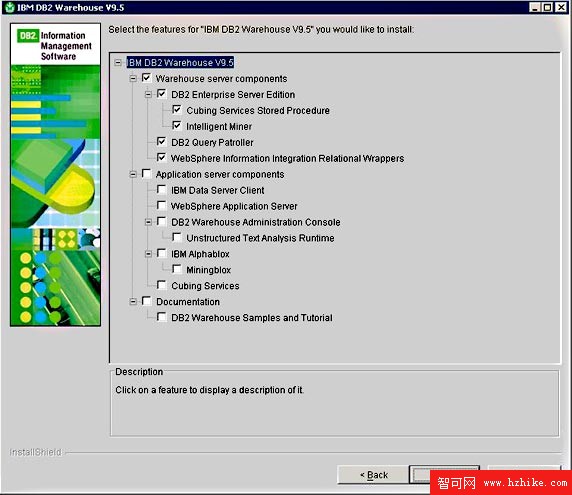Viewport: 572px width, 495px height.
Task: Check WebSphere Application Server checkbox
Action: click(x=162, y=206)
